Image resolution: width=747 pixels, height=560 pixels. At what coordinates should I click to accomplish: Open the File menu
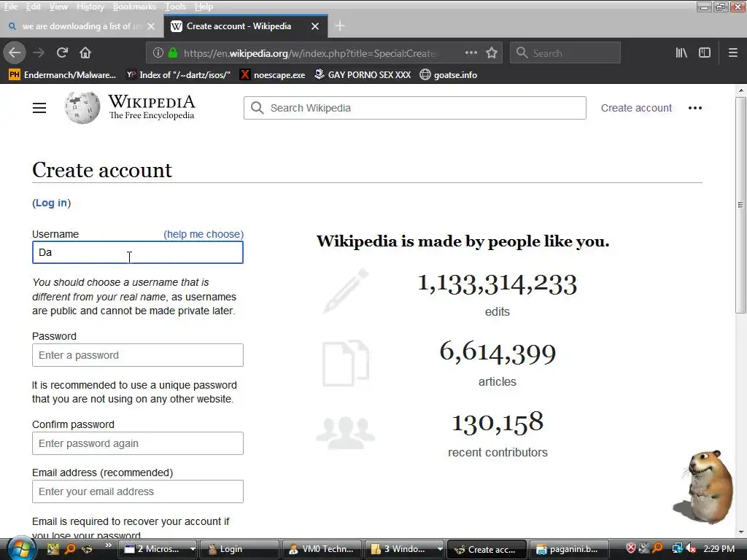[x=10, y=7]
